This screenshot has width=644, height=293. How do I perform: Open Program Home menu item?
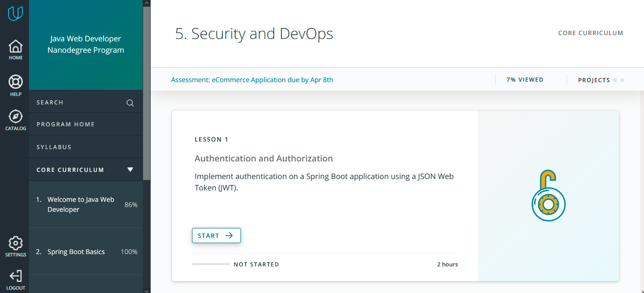66,124
